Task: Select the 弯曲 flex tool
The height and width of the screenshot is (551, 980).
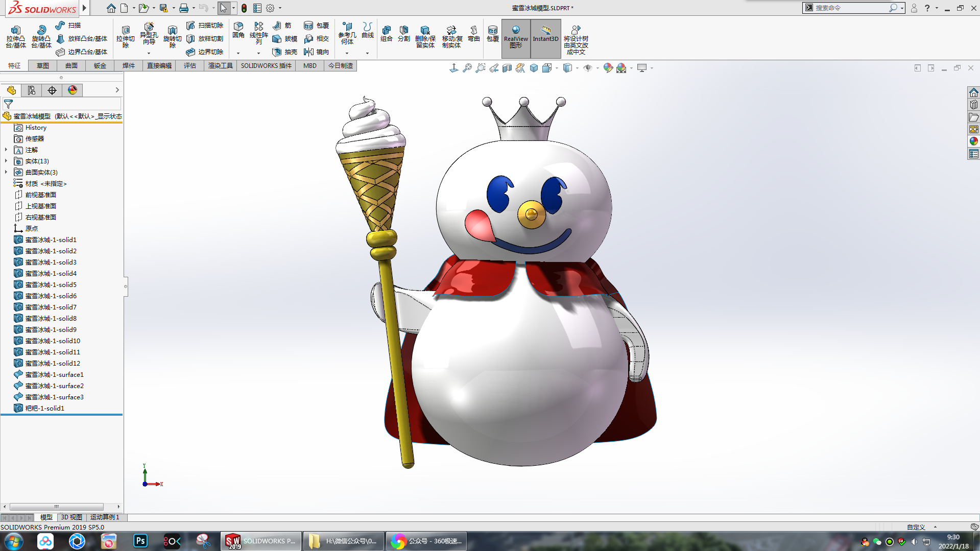Action: pyautogui.click(x=474, y=34)
